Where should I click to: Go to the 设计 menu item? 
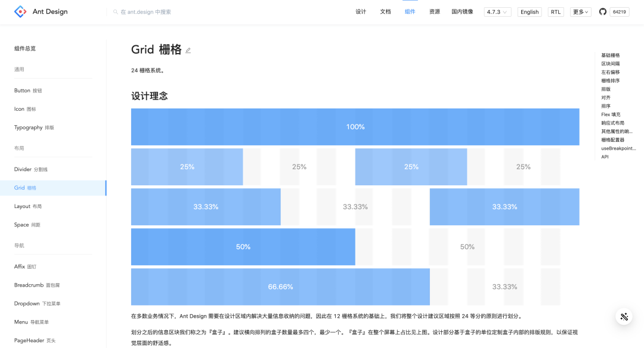click(x=361, y=12)
